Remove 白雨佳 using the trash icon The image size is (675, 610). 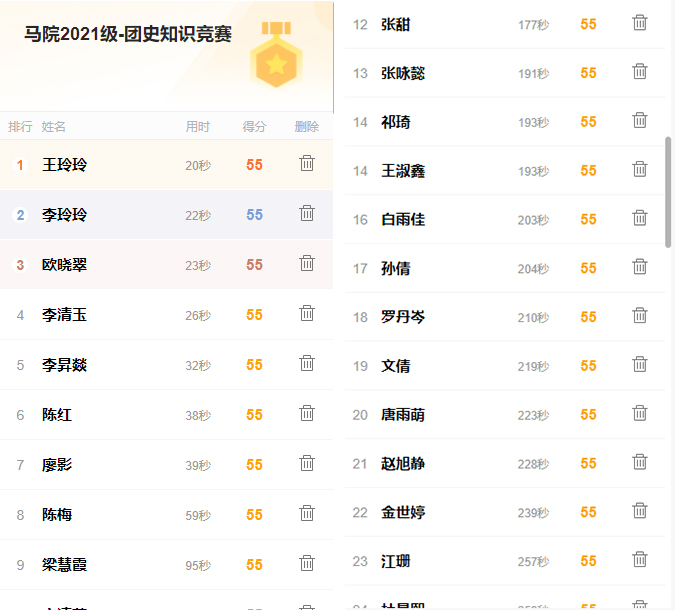point(640,218)
